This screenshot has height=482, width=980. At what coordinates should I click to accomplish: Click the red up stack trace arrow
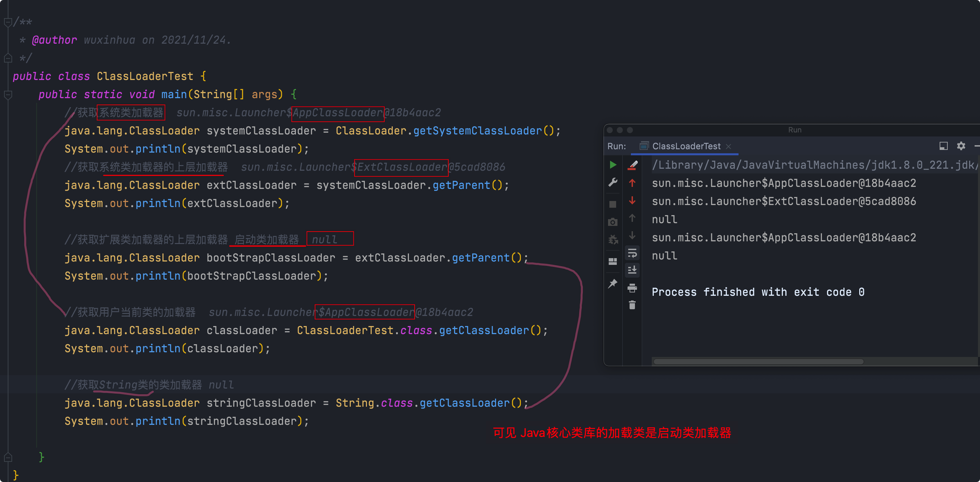pyautogui.click(x=632, y=183)
